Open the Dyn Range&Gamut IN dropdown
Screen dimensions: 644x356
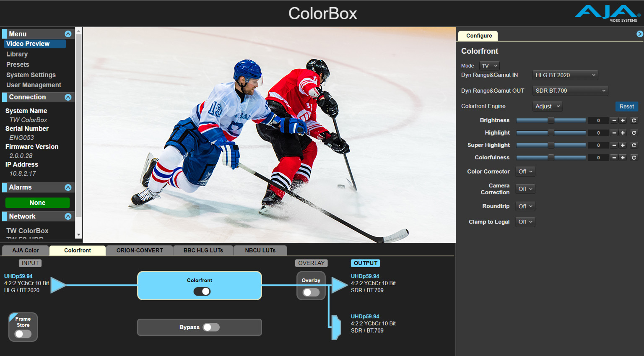pos(565,75)
